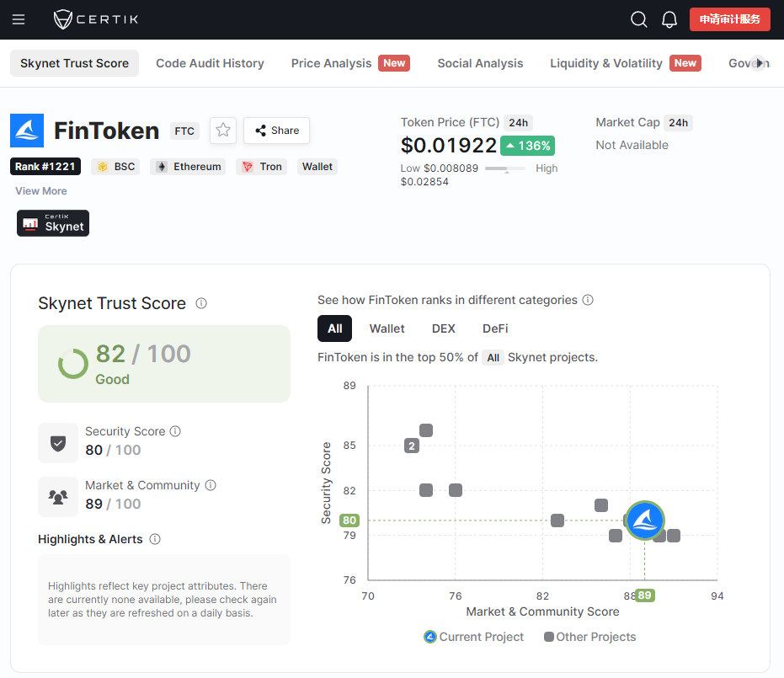Viewport: 784px width, 678px height.
Task: Open Token Price 24h period selector
Action: coord(519,122)
